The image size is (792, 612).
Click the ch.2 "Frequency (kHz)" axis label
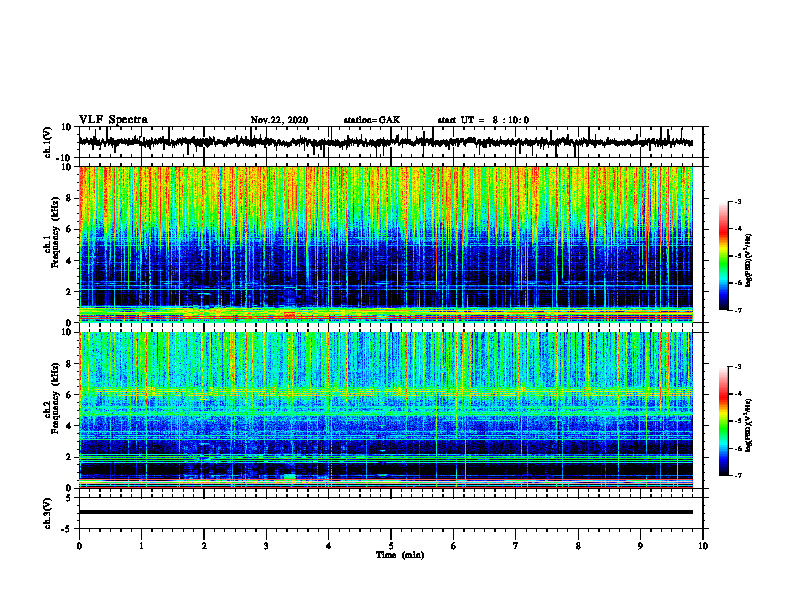[x=55, y=397]
